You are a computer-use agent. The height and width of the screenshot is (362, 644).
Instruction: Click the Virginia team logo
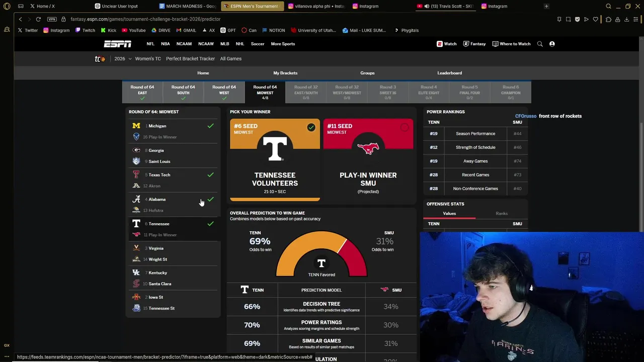136,248
